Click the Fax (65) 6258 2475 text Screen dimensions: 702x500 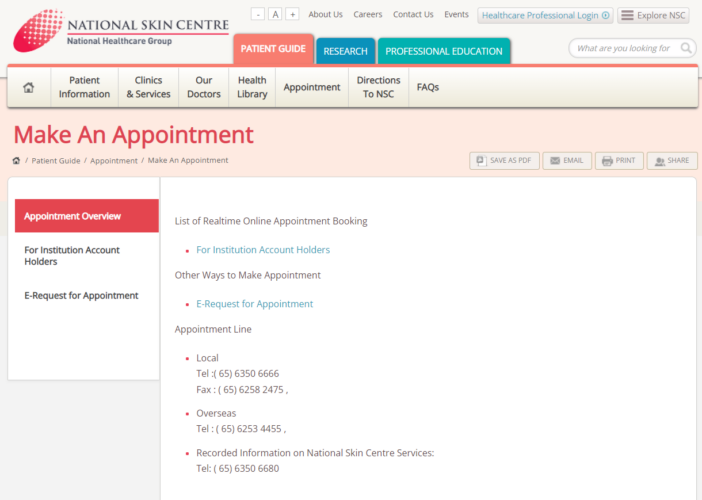coord(242,389)
